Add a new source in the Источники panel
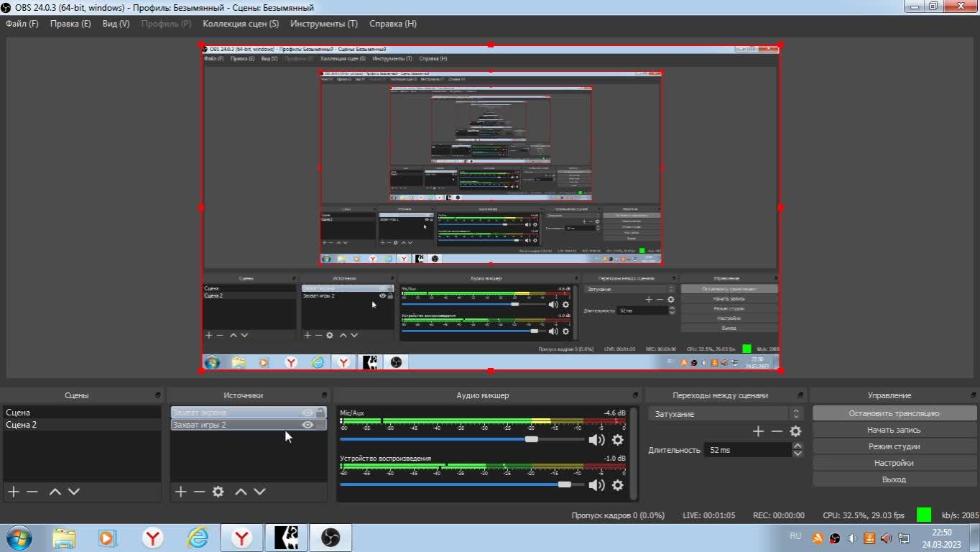This screenshot has height=552, width=980. tap(180, 492)
